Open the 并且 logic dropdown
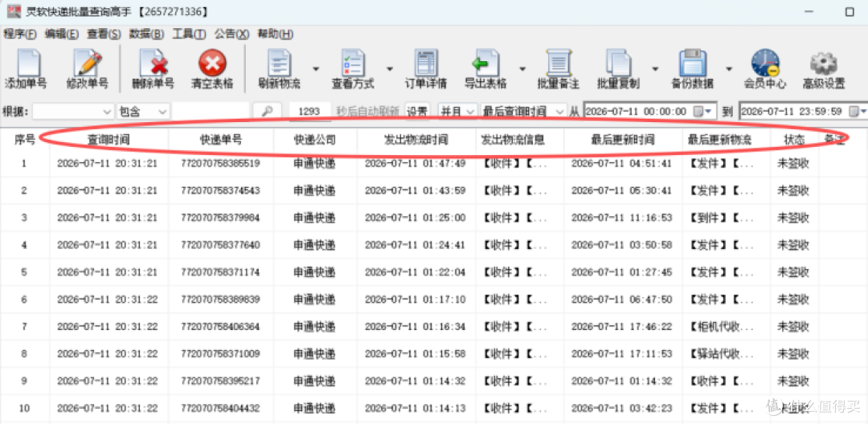Screen dimensions: 868x424 pyautogui.click(x=457, y=111)
